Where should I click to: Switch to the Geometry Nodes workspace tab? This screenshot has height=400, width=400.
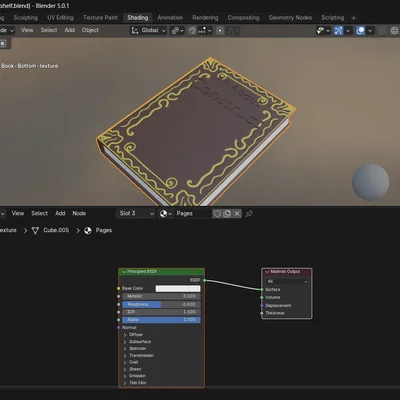pyautogui.click(x=290, y=18)
